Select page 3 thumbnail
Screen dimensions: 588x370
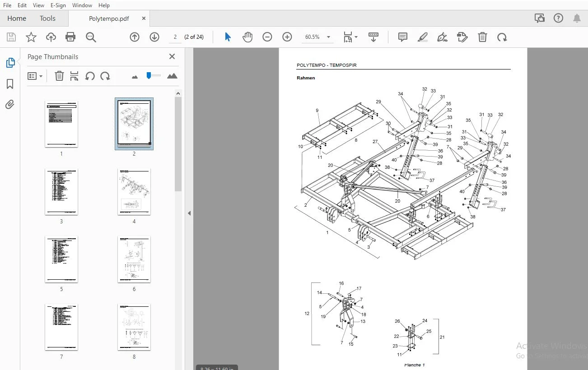pyautogui.click(x=61, y=192)
